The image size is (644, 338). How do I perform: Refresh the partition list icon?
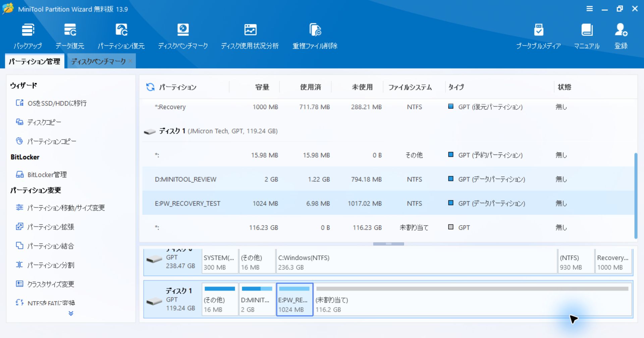pos(150,87)
